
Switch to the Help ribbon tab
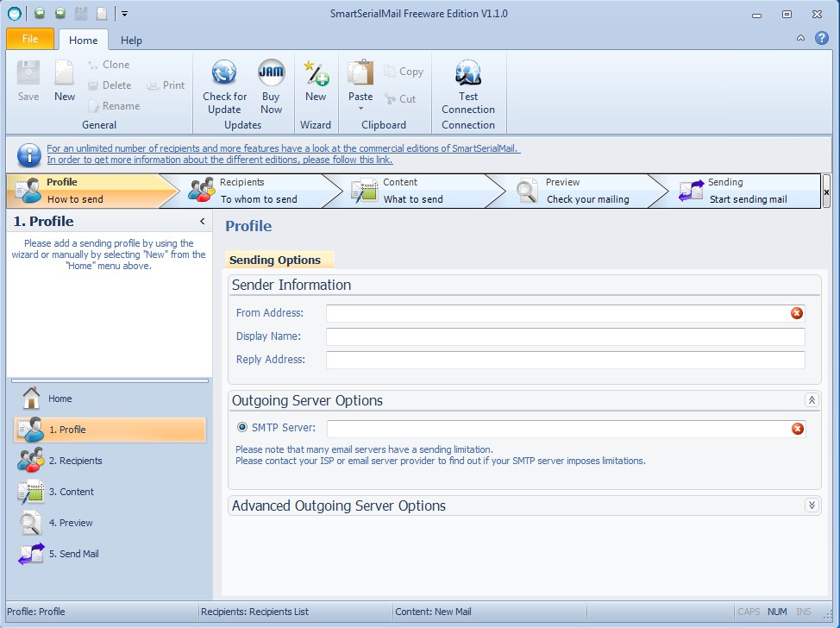(x=131, y=41)
